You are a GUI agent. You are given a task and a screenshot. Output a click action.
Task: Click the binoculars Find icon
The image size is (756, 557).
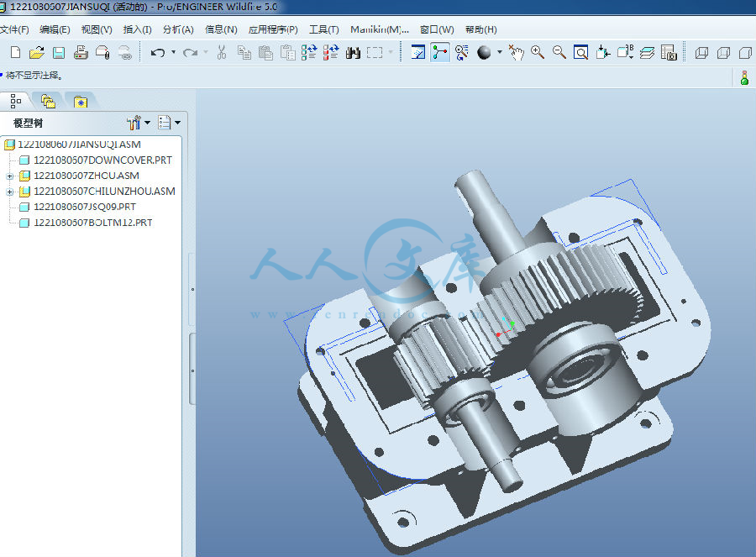[353, 53]
